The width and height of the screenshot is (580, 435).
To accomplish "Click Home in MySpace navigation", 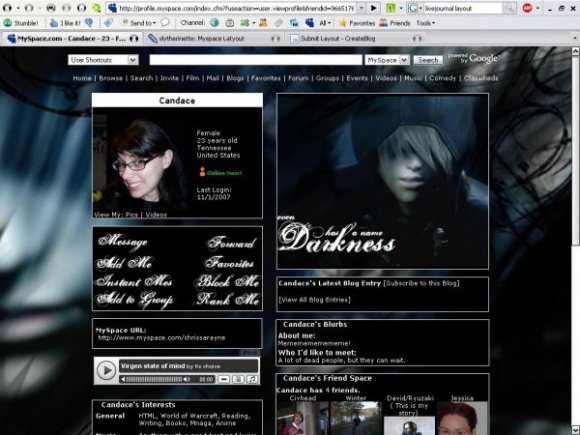I will [82, 78].
